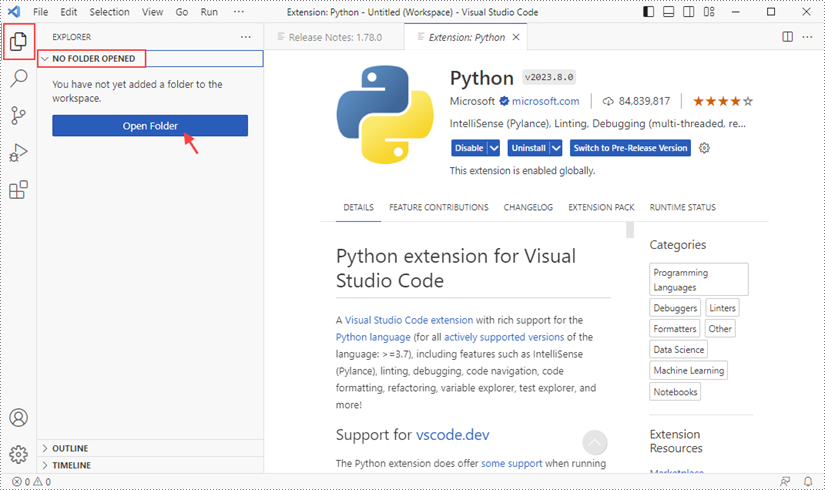Switch to EXTENSION PACK tab
Viewport: 825px width, 490px height.
[x=601, y=207]
